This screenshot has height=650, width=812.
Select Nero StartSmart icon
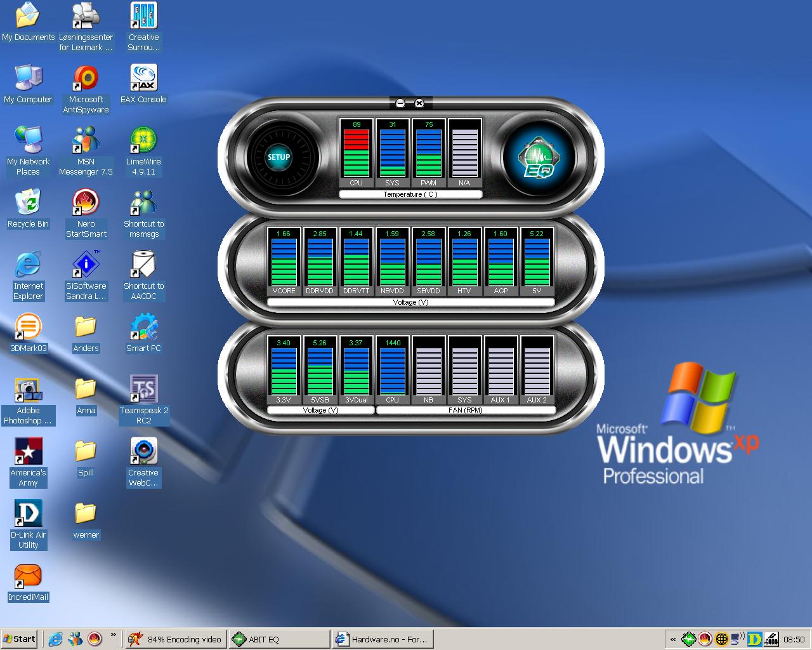click(x=86, y=213)
